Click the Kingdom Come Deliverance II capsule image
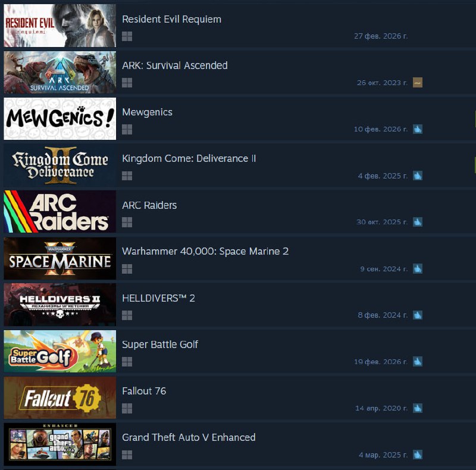 point(60,165)
